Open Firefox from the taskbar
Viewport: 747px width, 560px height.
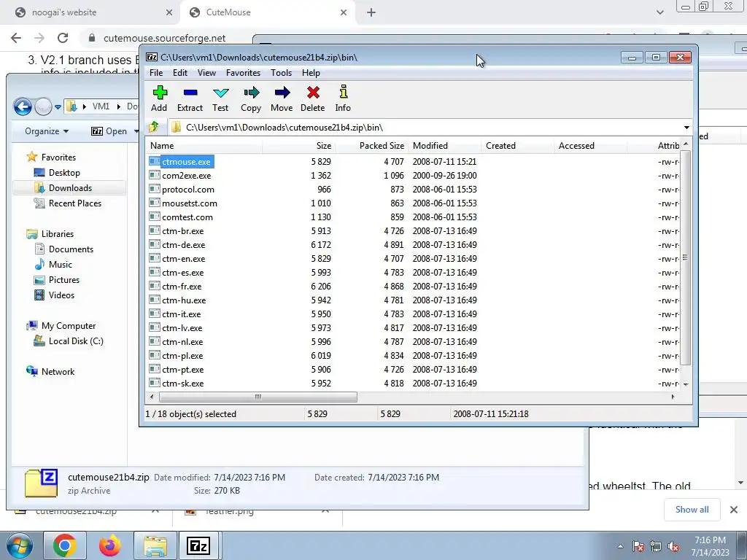coord(109,545)
